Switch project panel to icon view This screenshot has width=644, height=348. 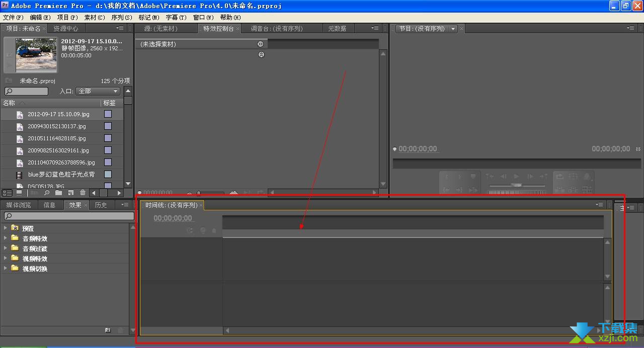click(19, 193)
